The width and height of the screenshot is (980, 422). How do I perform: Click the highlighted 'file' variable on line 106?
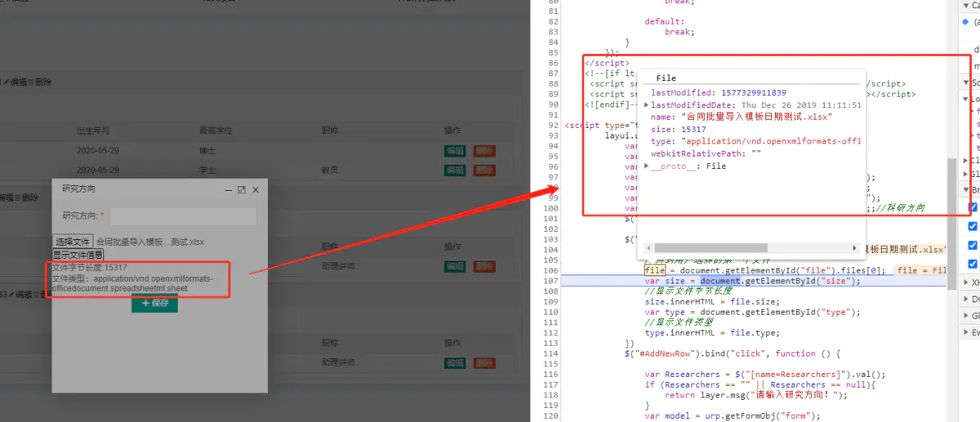click(x=654, y=270)
